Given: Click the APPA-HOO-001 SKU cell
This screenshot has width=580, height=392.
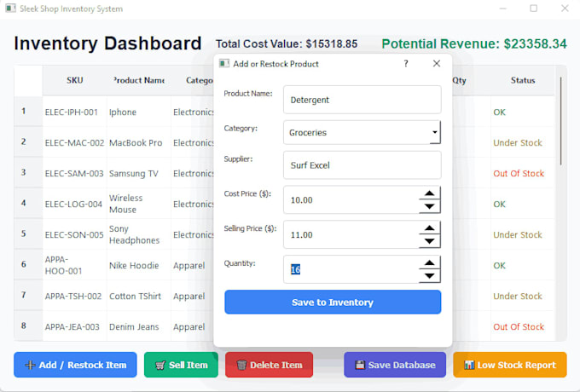Looking at the screenshot, I should pyautogui.click(x=75, y=265).
